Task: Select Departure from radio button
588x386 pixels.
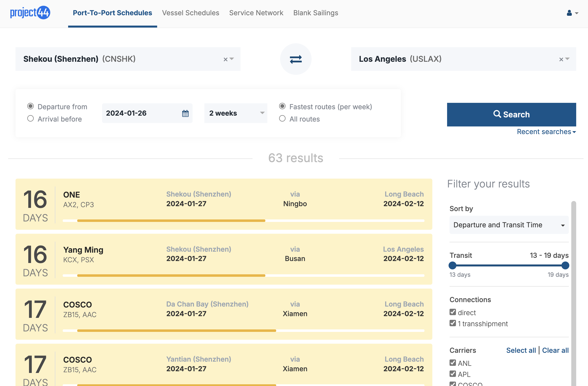Action: pyautogui.click(x=30, y=106)
